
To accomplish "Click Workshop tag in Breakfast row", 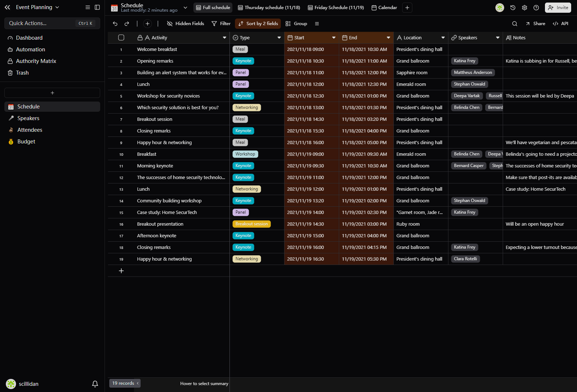I will pos(245,154).
